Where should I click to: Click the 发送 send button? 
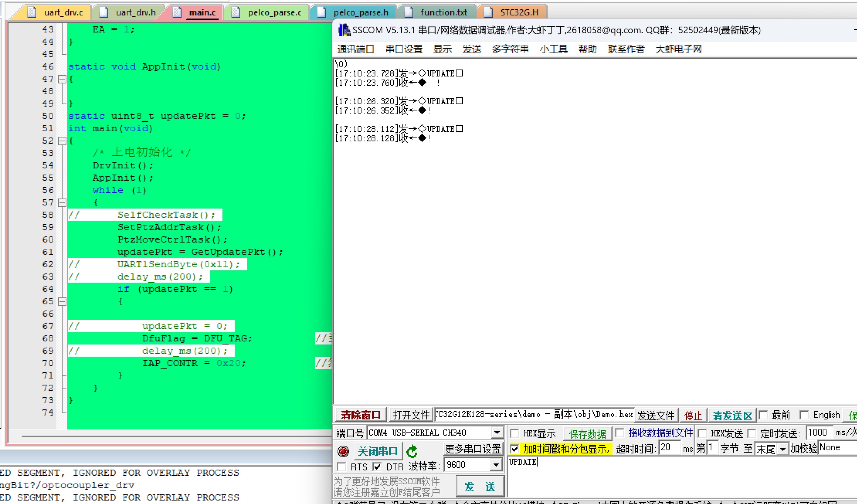click(480, 486)
